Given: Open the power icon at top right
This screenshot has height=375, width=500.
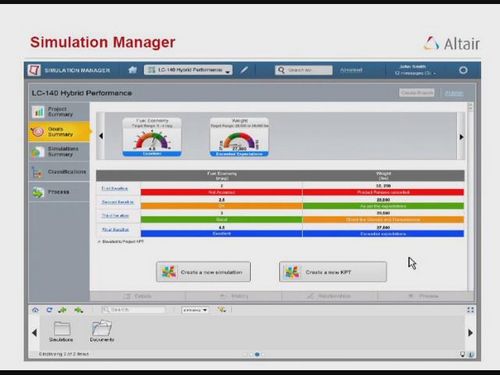Looking at the screenshot, I should 463,70.
